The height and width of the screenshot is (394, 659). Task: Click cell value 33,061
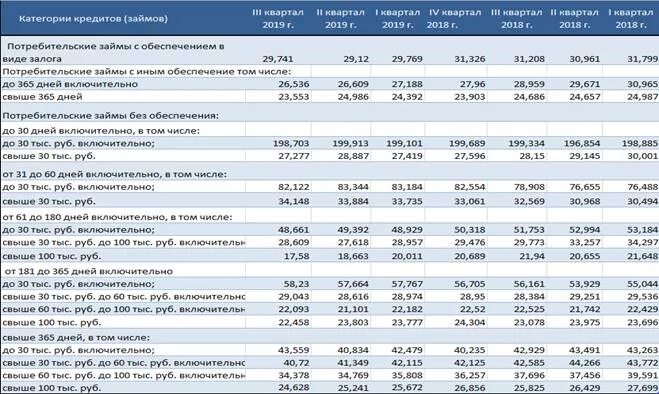[x=469, y=201]
